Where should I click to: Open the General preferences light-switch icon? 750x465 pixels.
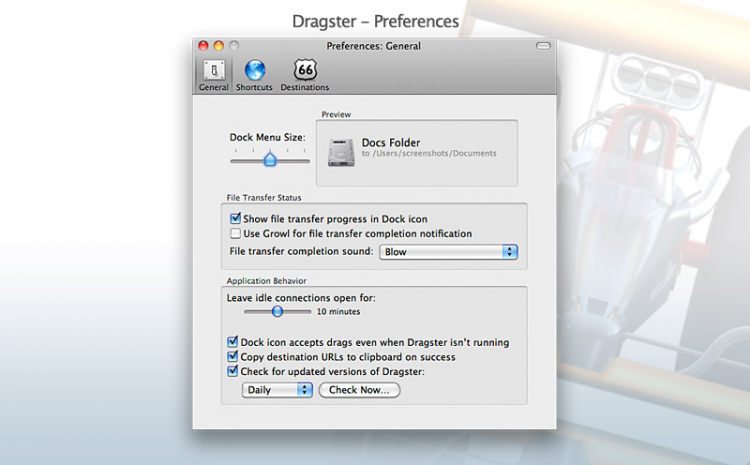(x=214, y=70)
